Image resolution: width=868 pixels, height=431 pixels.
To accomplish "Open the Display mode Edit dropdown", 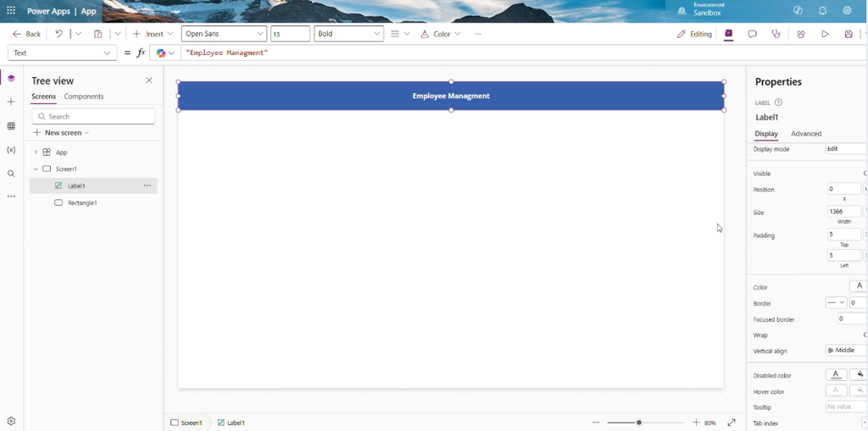I will tap(847, 149).
